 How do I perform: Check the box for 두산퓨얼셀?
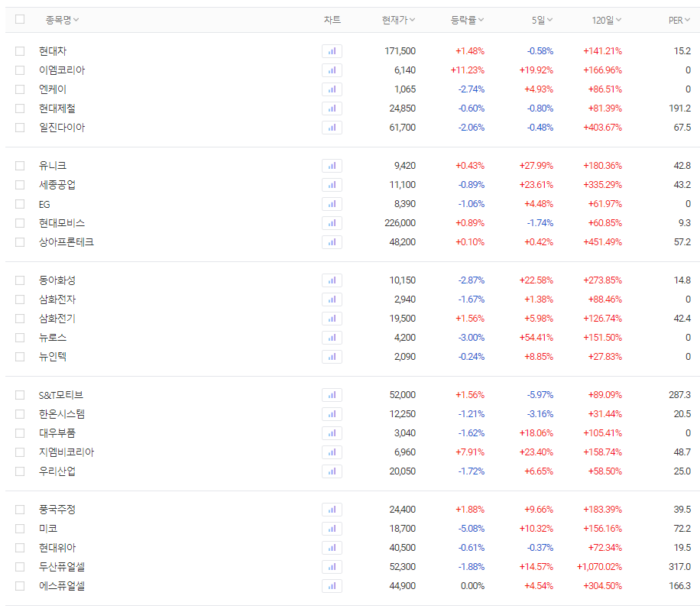[20, 567]
